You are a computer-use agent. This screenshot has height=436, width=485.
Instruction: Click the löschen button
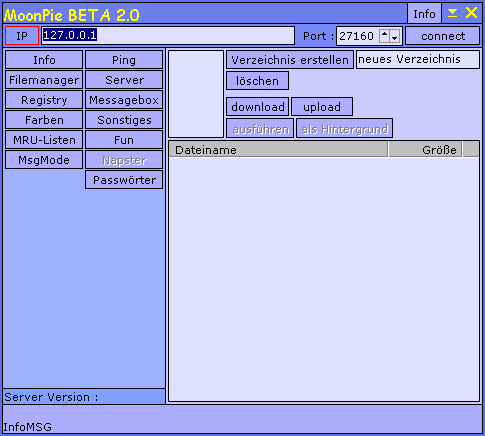coord(257,81)
